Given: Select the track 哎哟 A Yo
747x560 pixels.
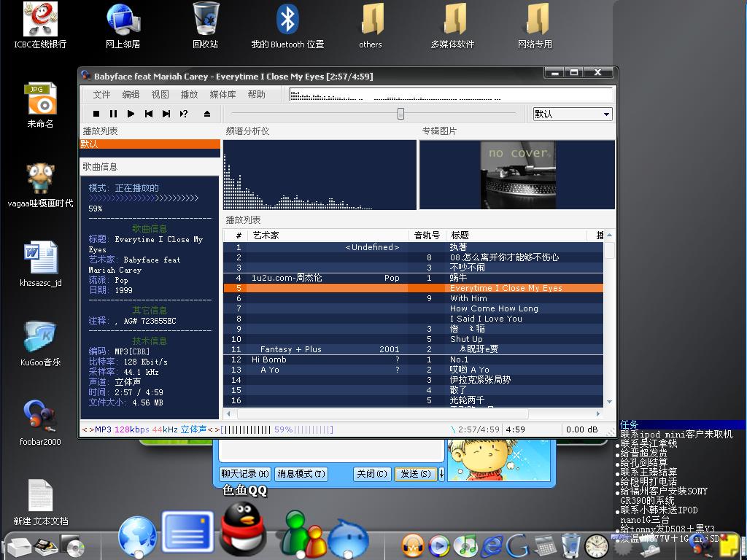Looking at the screenshot, I should point(413,370).
